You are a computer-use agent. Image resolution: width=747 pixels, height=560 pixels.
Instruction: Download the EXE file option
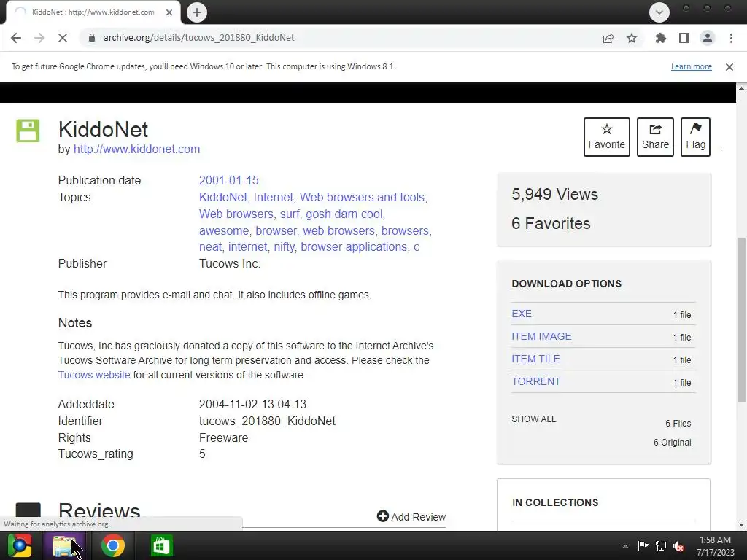click(522, 314)
